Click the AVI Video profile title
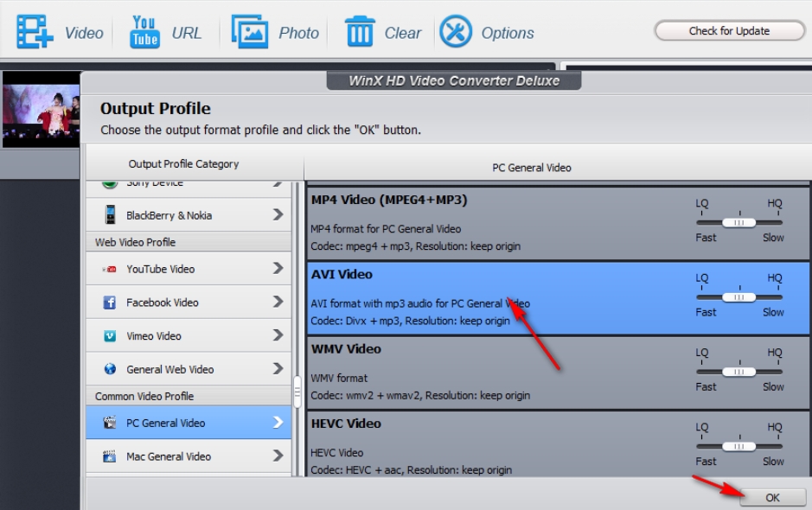The width and height of the screenshot is (812, 510). [342, 274]
